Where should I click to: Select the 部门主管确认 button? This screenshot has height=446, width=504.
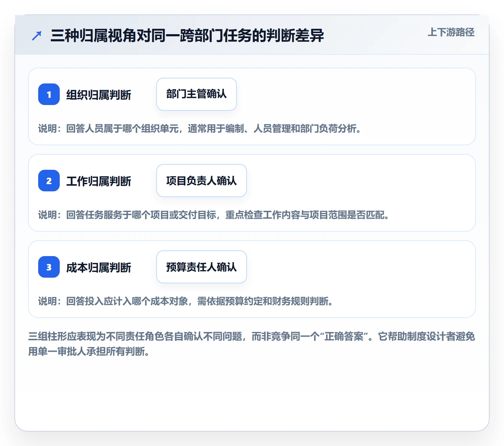pos(197,94)
